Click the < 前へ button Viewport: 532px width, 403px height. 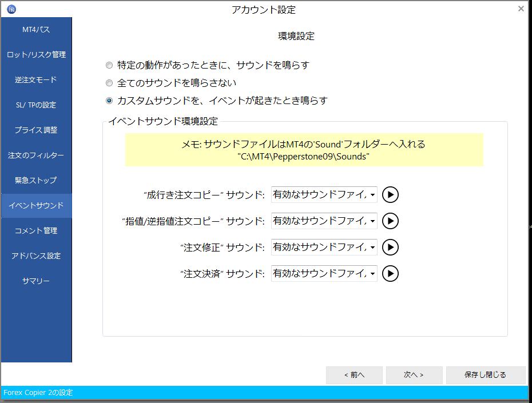[354, 375]
